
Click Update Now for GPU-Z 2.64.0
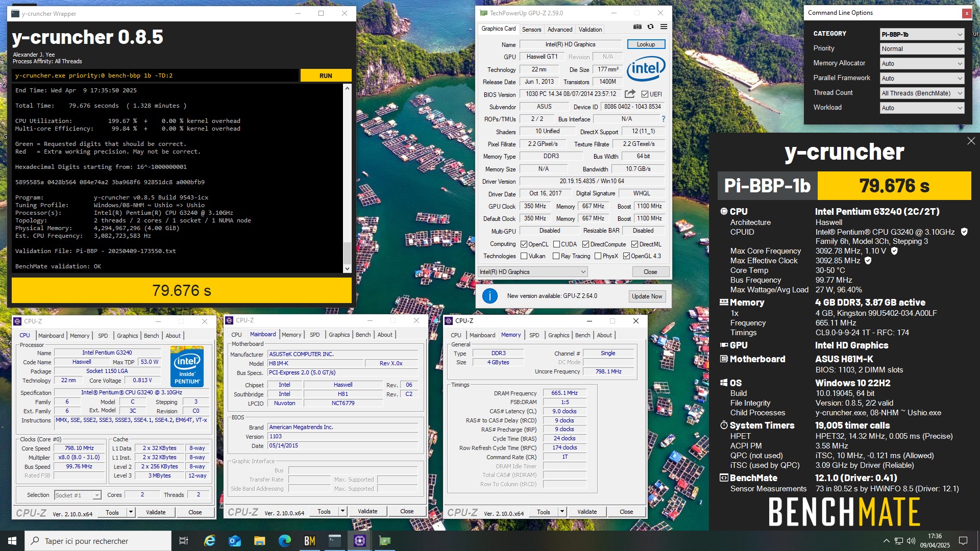point(647,296)
